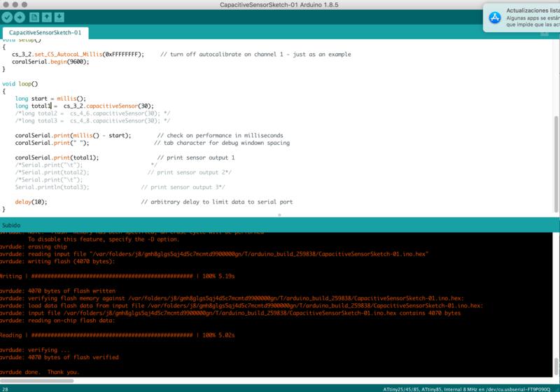Click the commented Serial.println(total3) line
Image resolution: width=560 pixels, height=392 pixels.
(x=52, y=187)
